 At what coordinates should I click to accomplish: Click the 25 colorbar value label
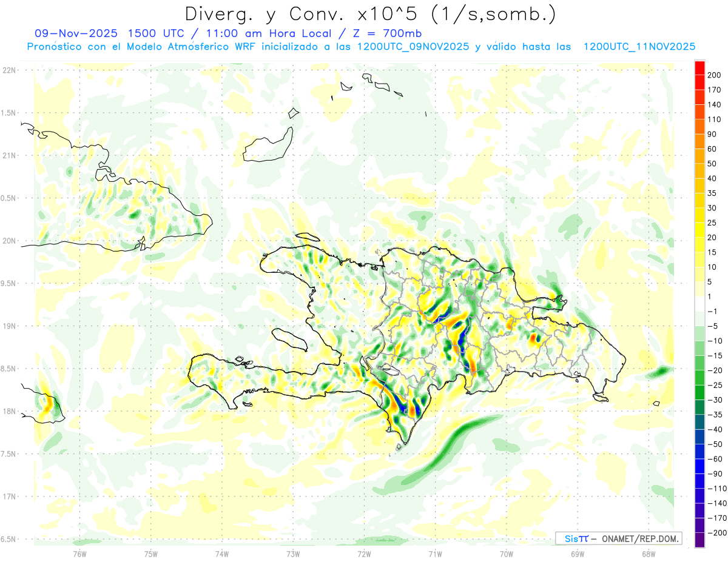tap(712, 222)
